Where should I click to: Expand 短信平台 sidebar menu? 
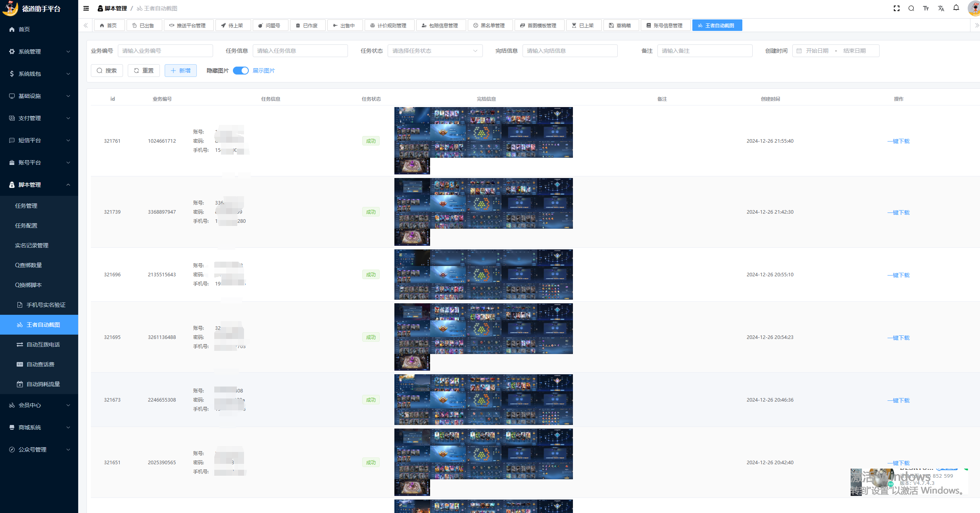coord(39,140)
